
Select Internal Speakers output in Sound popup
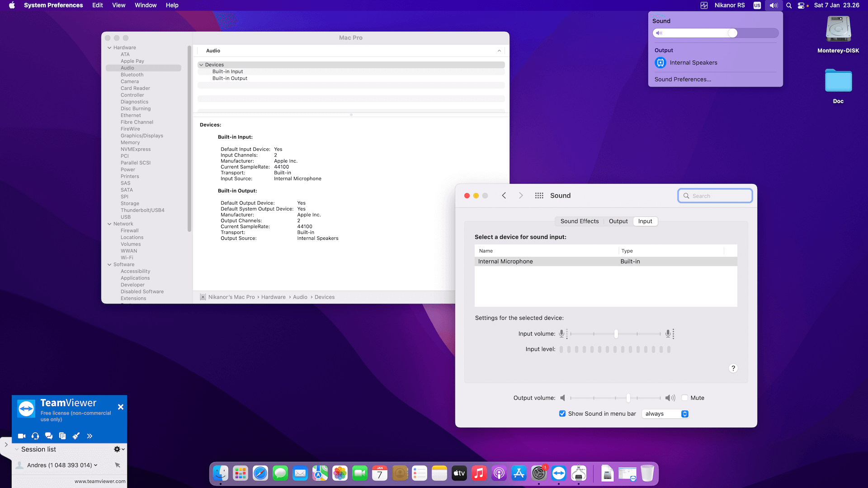coord(693,63)
